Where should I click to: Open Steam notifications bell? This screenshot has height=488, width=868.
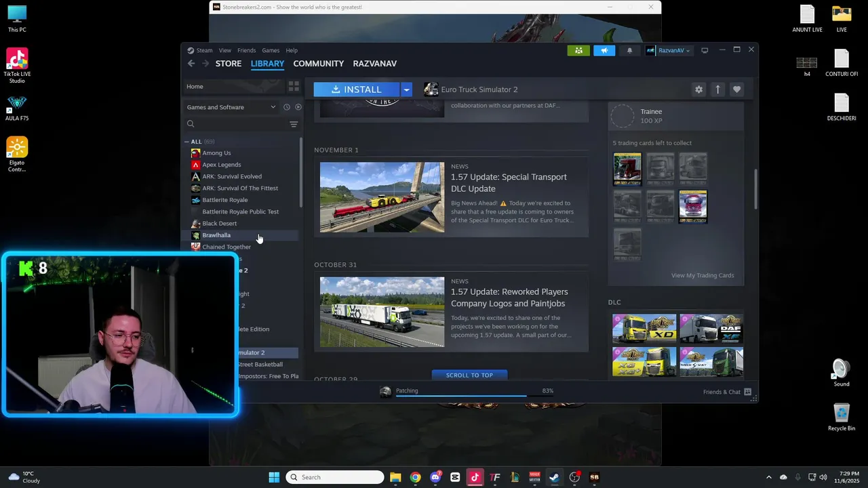coord(629,50)
